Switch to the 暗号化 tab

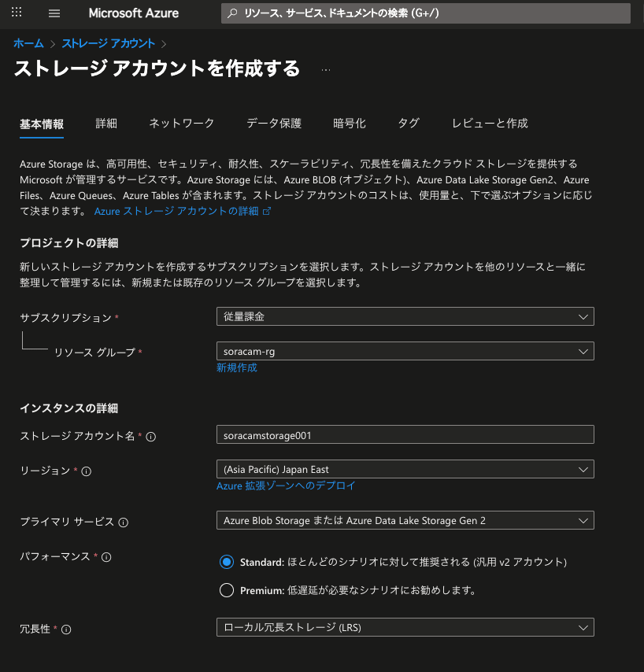[350, 124]
